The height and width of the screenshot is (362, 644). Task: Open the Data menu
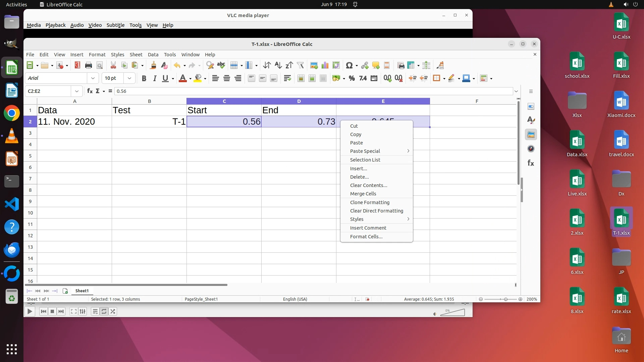[153, 55]
